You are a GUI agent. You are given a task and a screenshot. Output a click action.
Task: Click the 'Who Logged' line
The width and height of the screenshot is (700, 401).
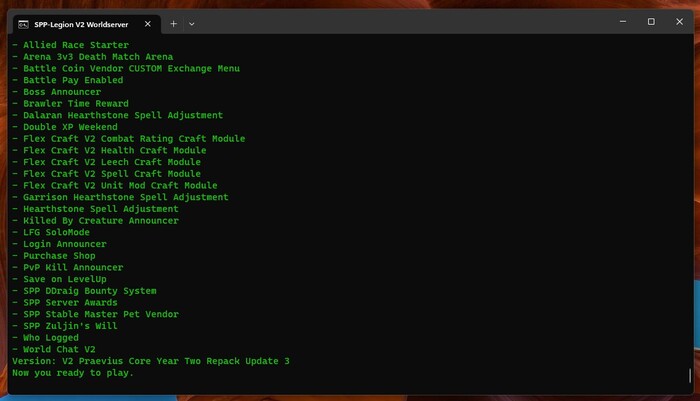(46, 338)
